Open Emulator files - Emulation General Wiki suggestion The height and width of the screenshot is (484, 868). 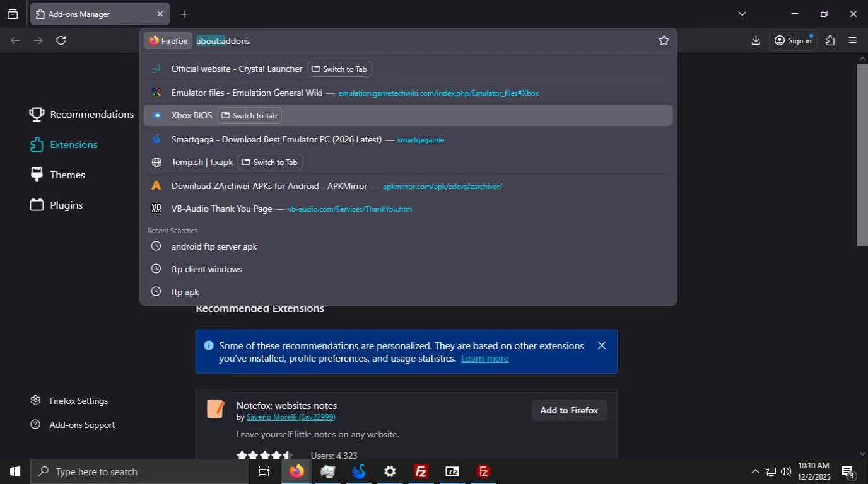click(x=408, y=93)
